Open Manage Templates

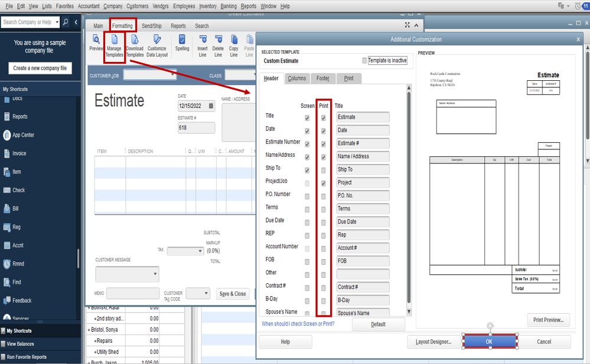point(114,45)
